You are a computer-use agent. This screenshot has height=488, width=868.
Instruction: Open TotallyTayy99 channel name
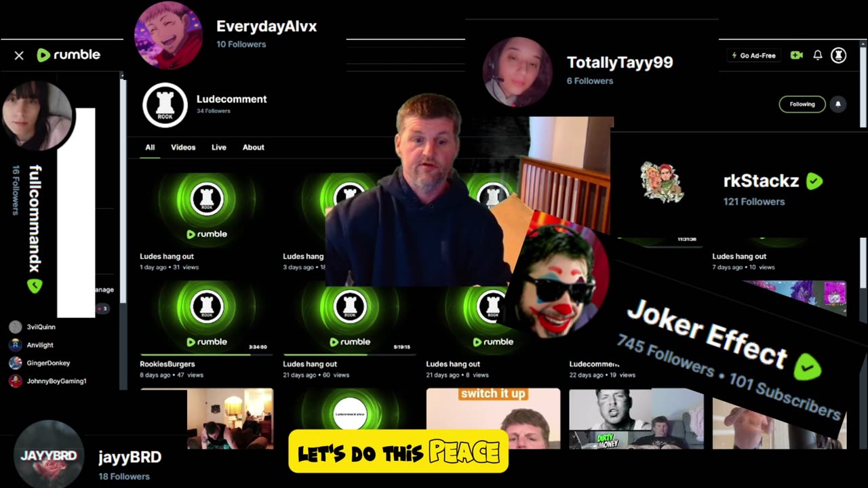point(620,62)
